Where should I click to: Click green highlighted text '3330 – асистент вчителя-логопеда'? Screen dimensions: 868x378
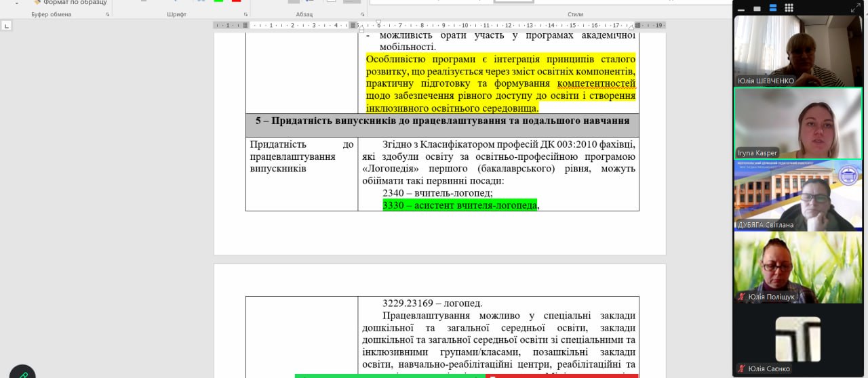click(x=459, y=205)
